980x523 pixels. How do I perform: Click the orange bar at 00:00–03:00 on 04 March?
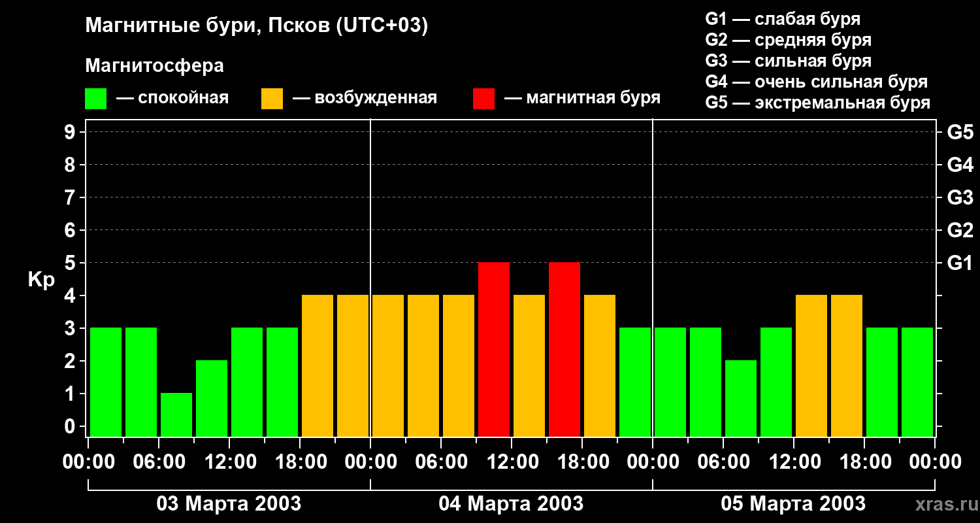[388, 365]
